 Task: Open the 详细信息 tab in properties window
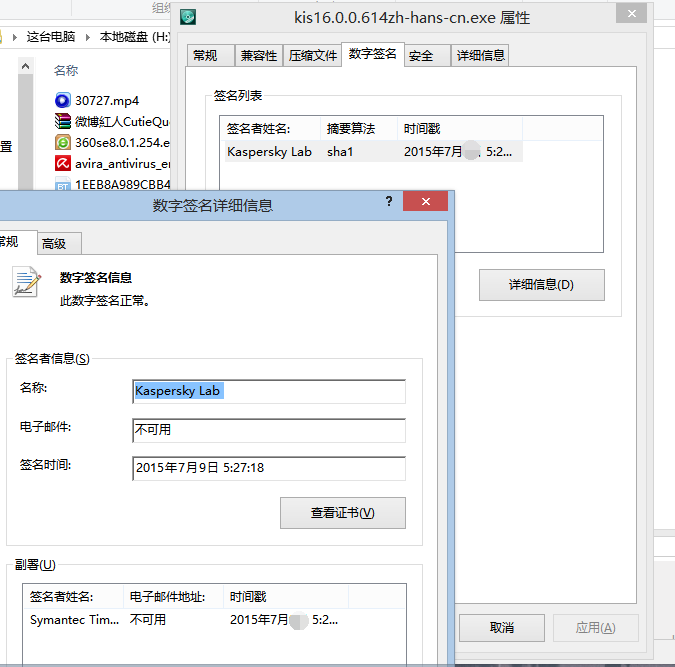pyautogui.click(x=480, y=56)
